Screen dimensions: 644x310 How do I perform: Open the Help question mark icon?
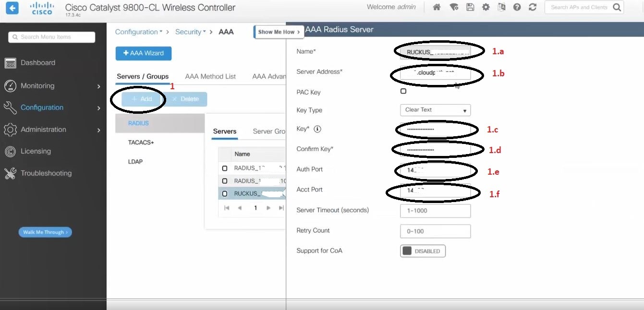517,7
